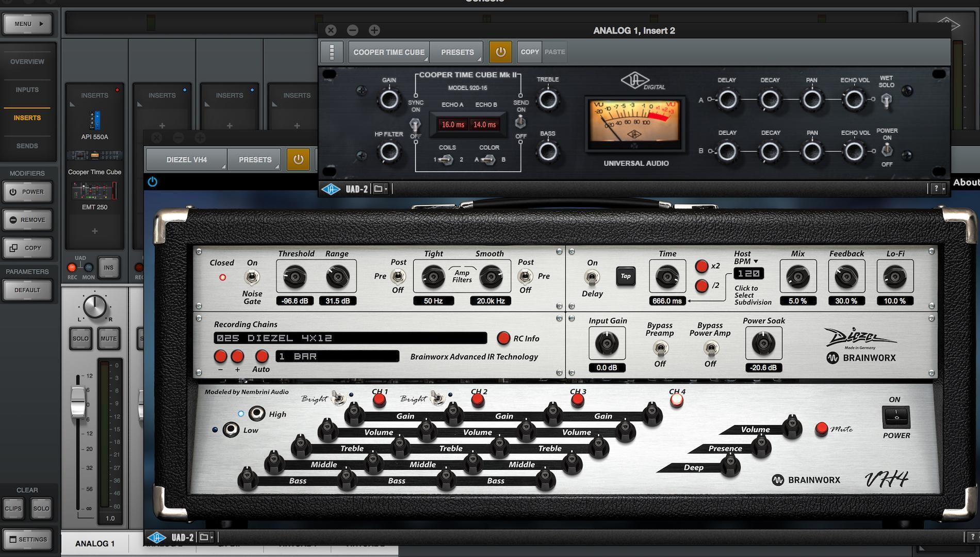
Task: Click the Cooper Time Cube power icon
Action: [x=500, y=52]
